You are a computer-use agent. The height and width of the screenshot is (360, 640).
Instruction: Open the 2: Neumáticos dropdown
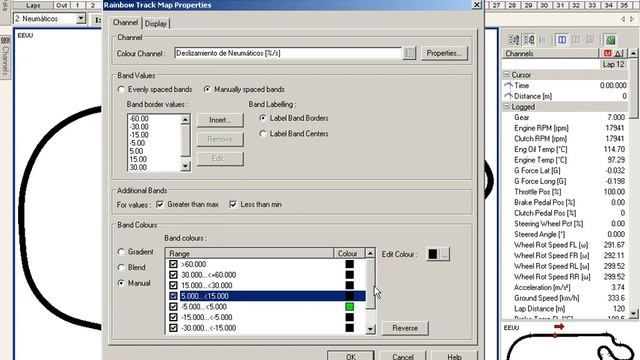[81, 18]
